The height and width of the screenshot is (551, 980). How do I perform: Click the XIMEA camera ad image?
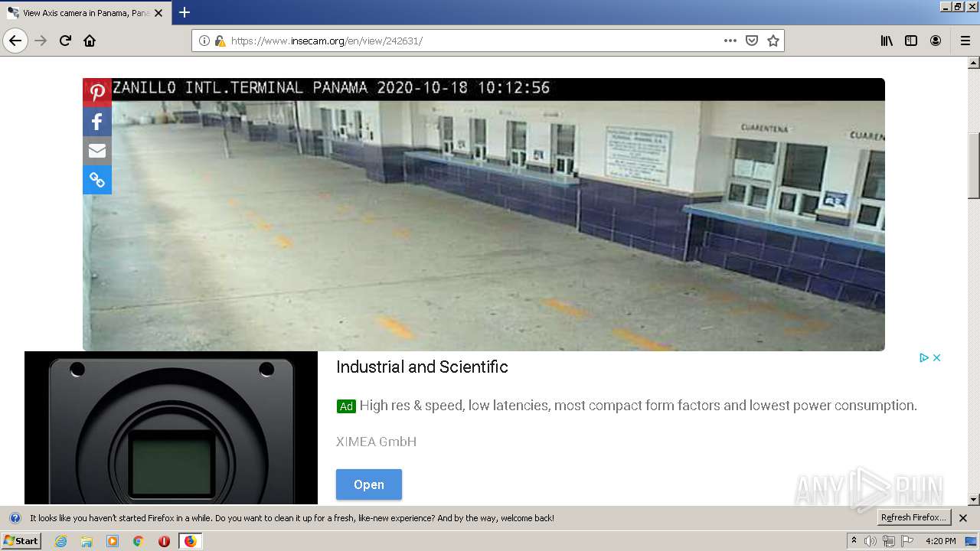(171, 428)
